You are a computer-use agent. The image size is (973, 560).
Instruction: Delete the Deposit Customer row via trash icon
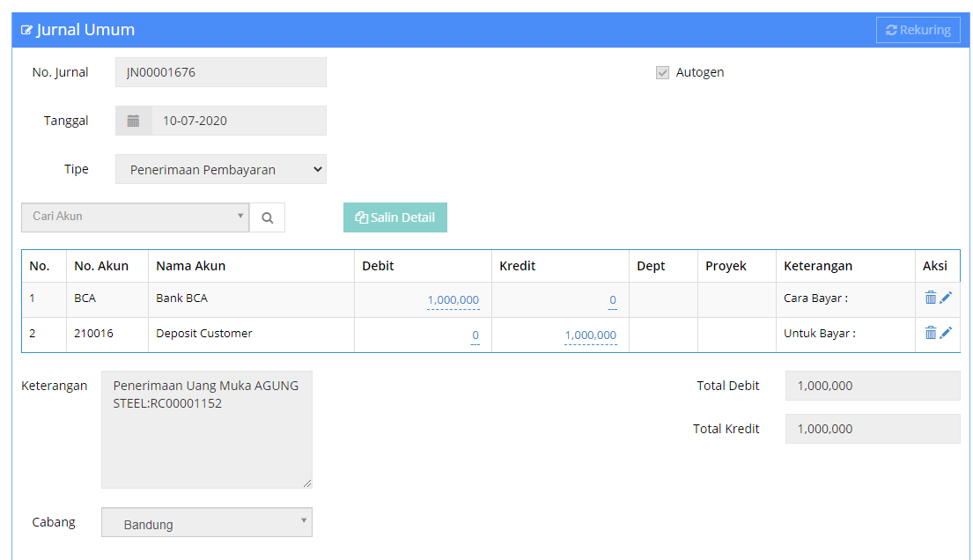[x=930, y=333]
